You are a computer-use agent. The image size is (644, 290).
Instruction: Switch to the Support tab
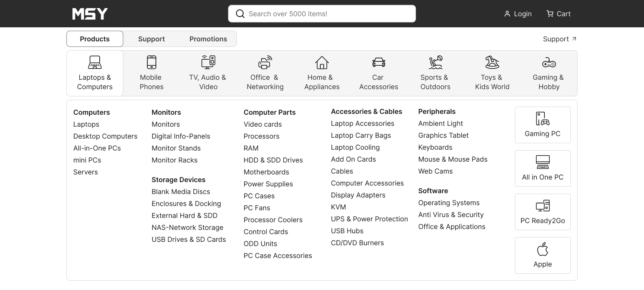[151, 39]
